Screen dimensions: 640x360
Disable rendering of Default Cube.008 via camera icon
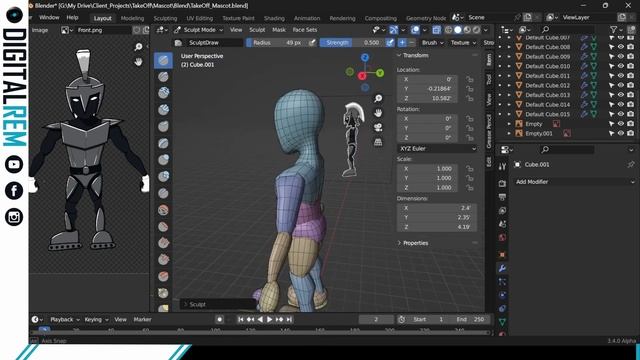631,47
